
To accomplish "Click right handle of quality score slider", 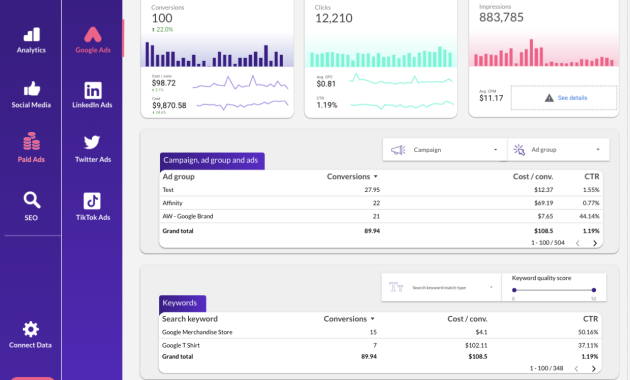I will [x=594, y=290].
